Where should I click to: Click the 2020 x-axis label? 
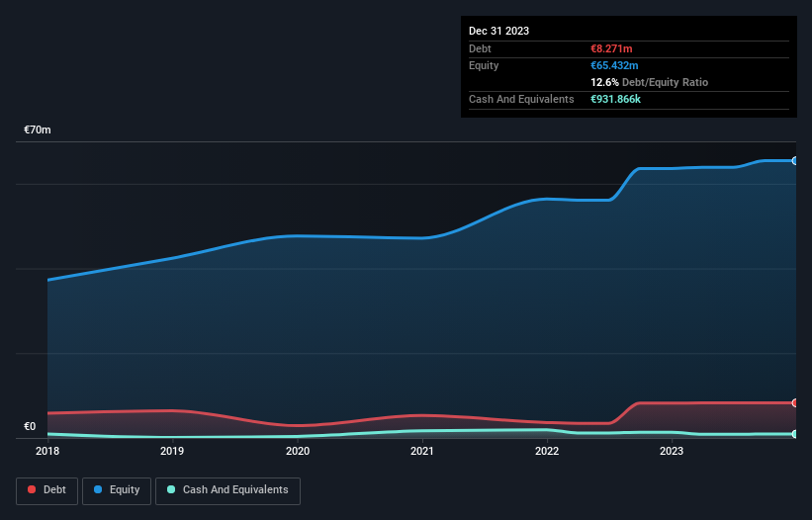(298, 451)
